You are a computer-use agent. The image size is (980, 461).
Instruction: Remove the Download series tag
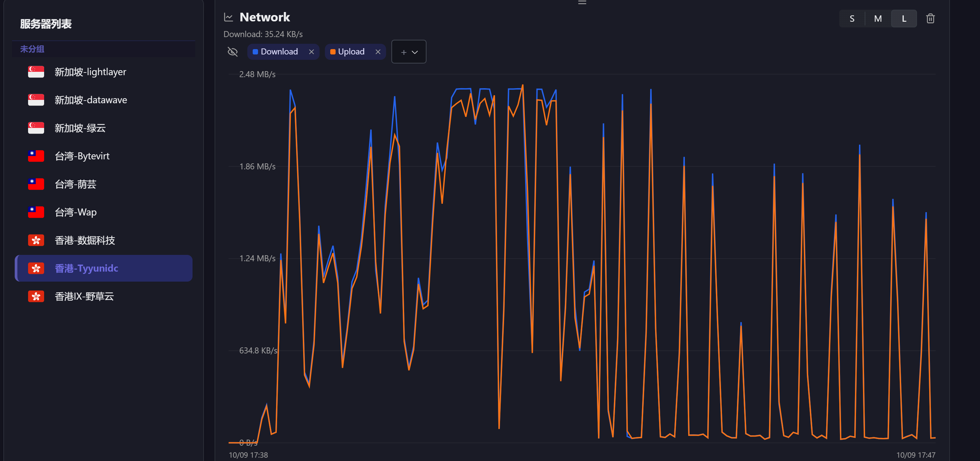click(x=311, y=52)
